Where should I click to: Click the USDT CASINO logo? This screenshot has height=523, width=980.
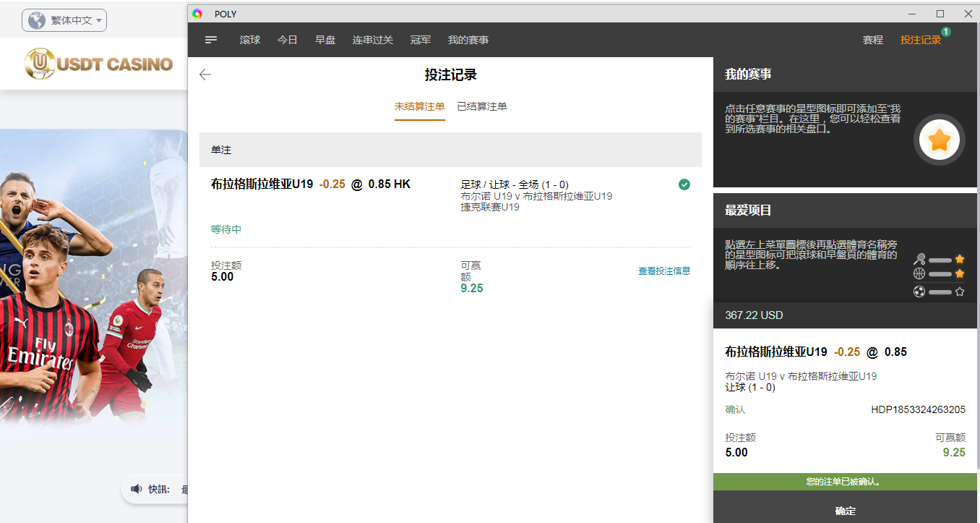coord(99,64)
